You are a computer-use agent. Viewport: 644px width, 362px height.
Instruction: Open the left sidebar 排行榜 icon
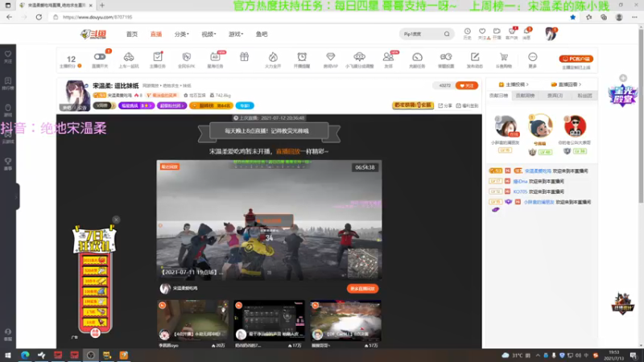point(8,84)
